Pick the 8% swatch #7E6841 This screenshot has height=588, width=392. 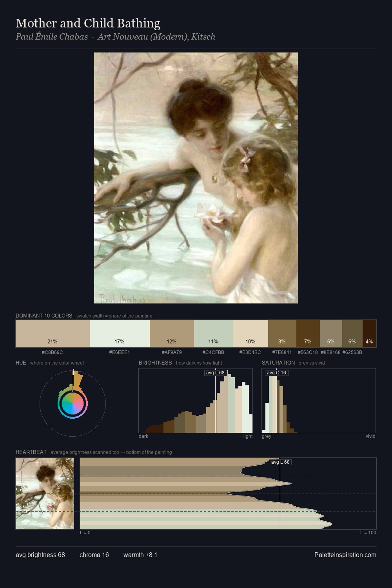[282, 334]
